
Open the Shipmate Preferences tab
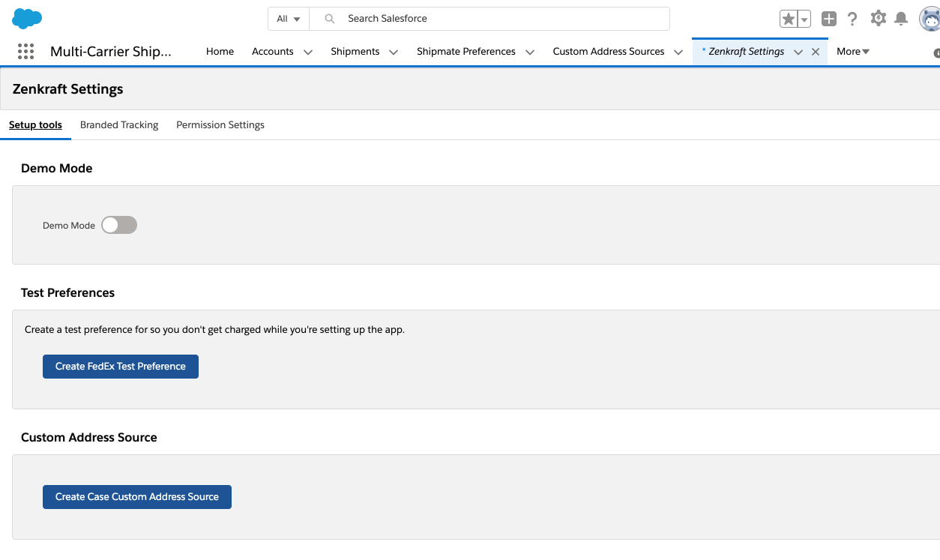[x=466, y=52]
